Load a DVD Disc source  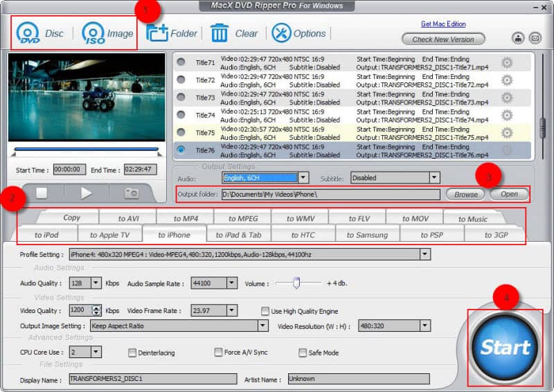[x=40, y=33]
